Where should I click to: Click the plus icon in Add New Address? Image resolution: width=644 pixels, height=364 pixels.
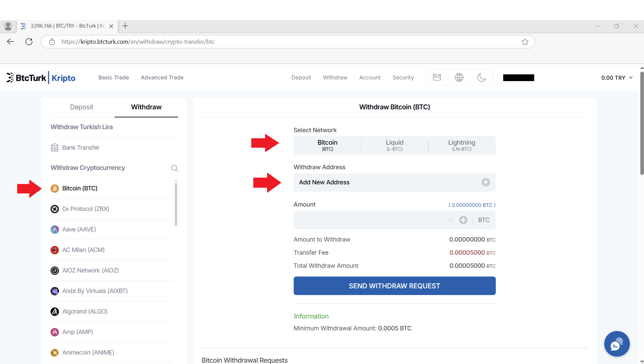[x=485, y=182]
